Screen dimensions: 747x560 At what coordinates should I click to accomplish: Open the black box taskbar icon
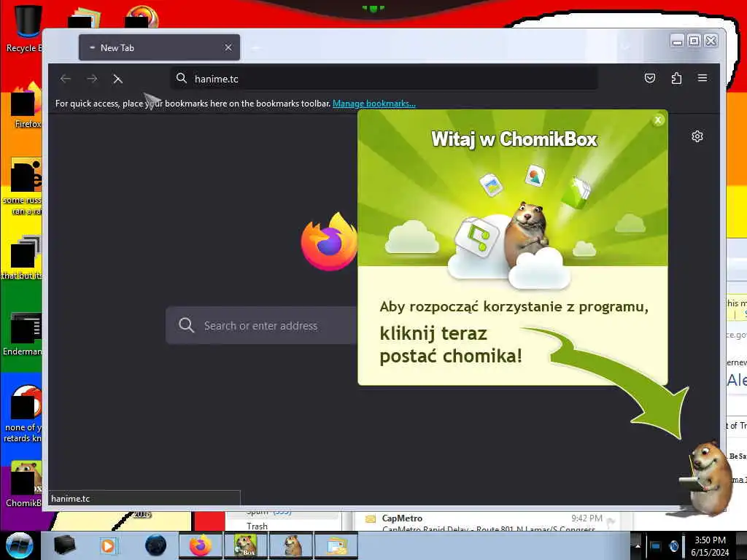click(x=65, y=545)
